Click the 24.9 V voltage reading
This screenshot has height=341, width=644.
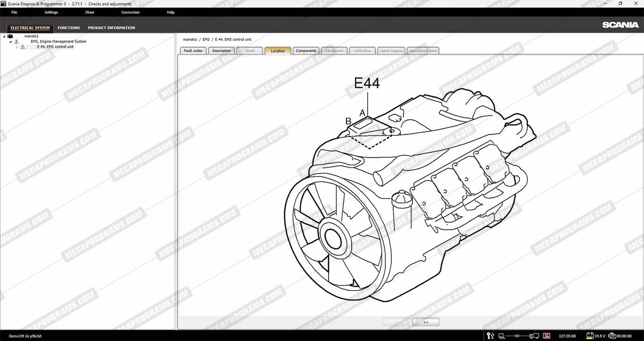click(x=600, y=336)
